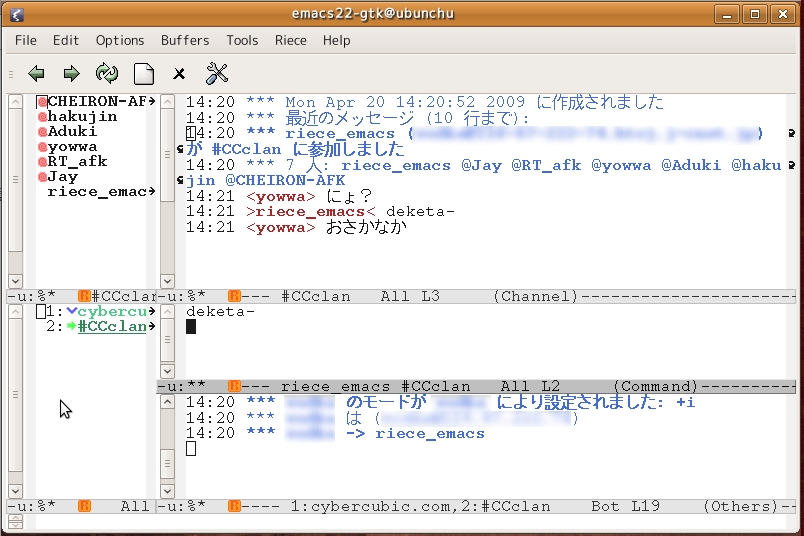804x536 pixels.
Task: Click the orange R icon in Command mode line
Action: coord(234,386)
